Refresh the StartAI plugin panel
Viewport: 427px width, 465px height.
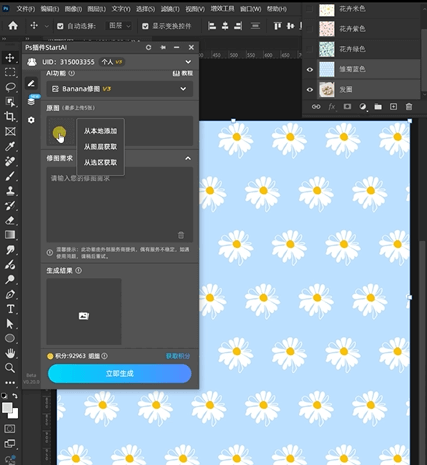coord(148,47)
